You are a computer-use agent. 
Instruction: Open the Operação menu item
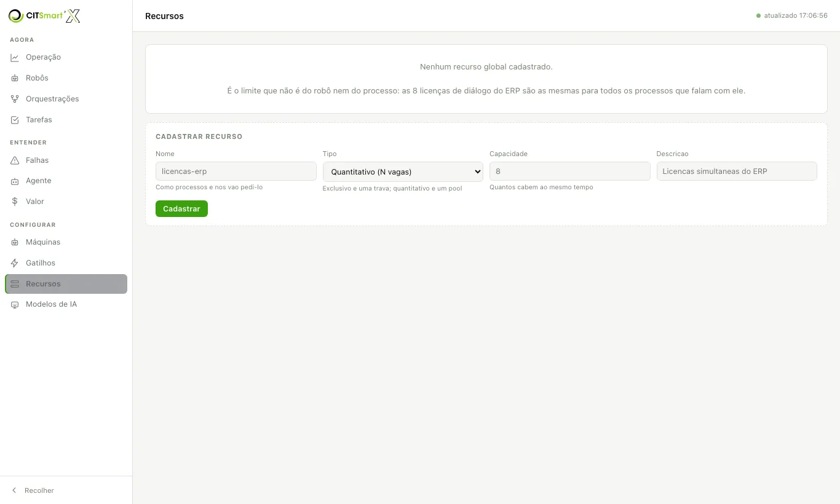(66, 57)
